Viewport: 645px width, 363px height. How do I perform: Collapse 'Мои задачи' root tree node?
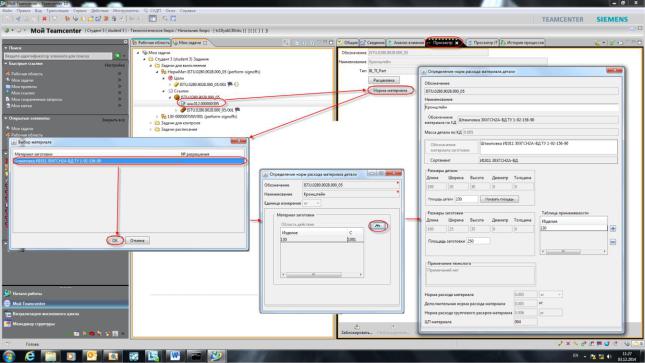point(138,53)
